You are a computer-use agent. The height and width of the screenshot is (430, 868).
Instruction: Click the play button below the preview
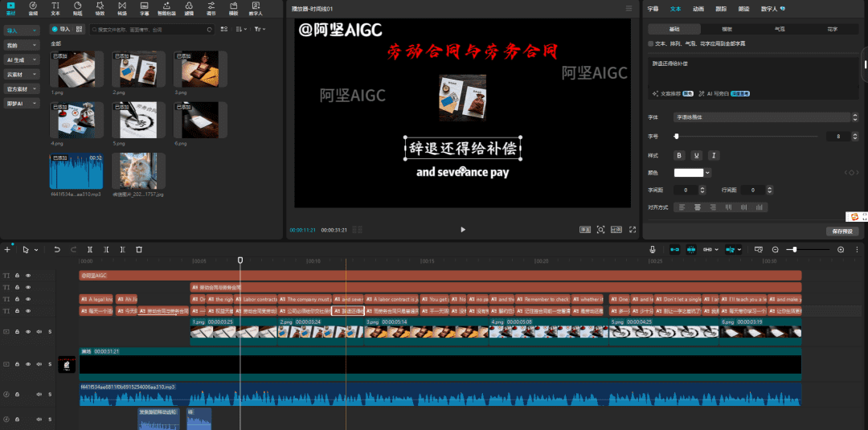pos(463,230)
